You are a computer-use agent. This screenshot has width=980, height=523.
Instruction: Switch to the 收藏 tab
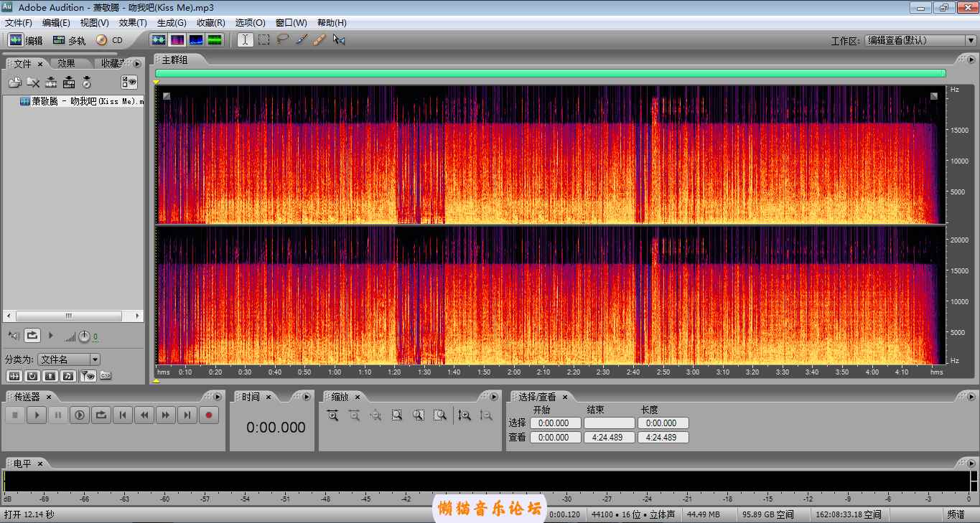(110, 63)
